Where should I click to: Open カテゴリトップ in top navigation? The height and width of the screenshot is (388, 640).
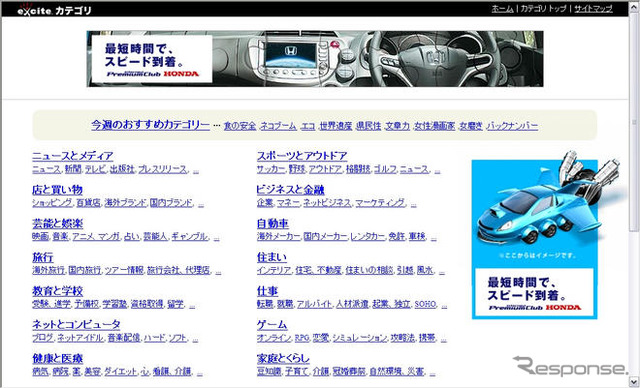point(543,9)
